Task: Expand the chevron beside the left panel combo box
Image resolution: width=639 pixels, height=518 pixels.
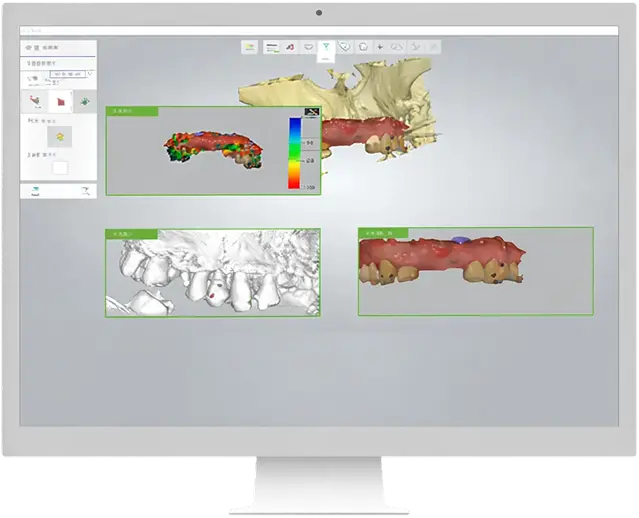Action: tap(90, 74)
